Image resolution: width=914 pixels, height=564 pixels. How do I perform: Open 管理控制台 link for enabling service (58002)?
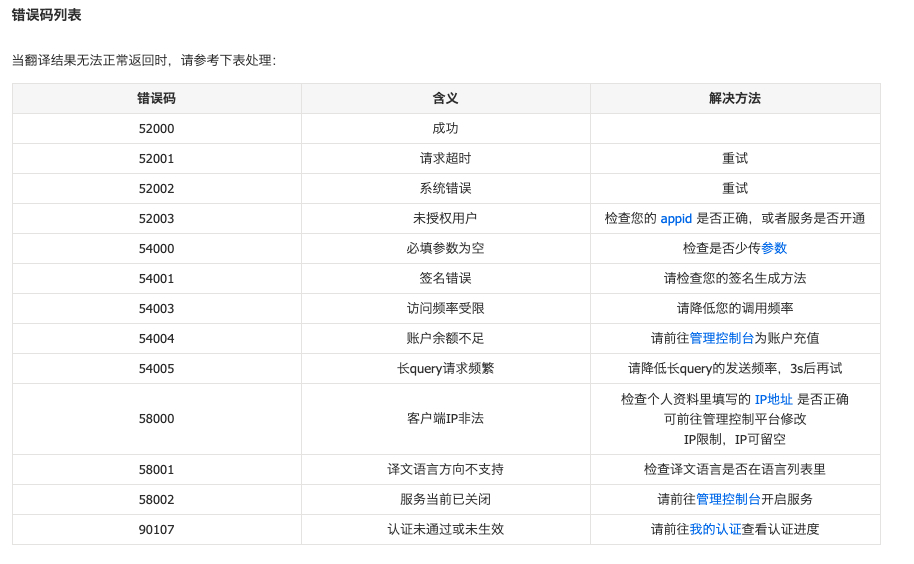[x=728, y=499]
